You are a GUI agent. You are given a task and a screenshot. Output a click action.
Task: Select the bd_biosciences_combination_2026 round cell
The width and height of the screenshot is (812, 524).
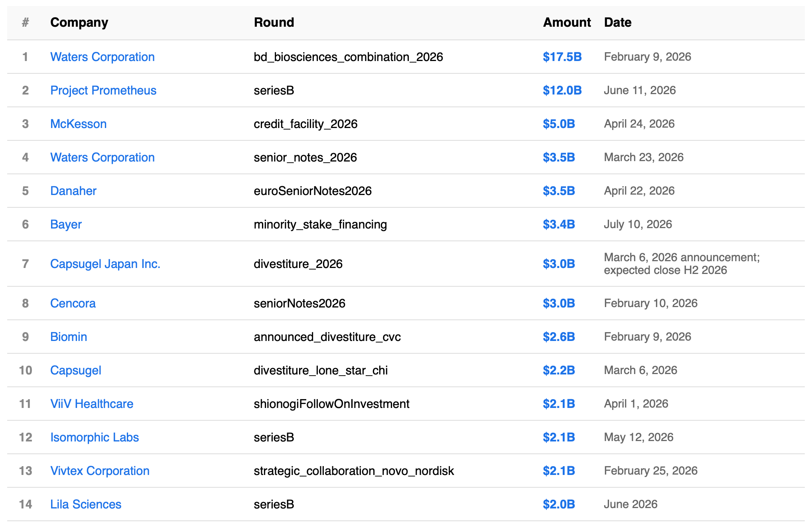click(349, 57)
